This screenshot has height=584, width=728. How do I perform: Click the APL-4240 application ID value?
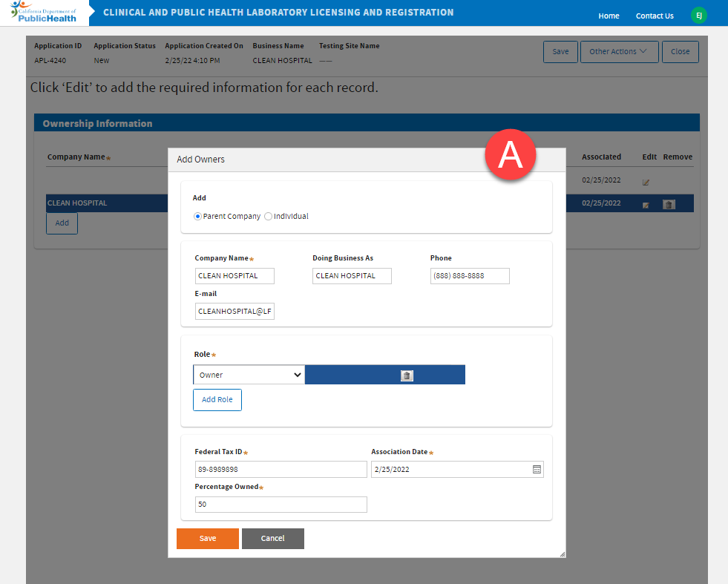pyautogui.click(x=50, y=60)
